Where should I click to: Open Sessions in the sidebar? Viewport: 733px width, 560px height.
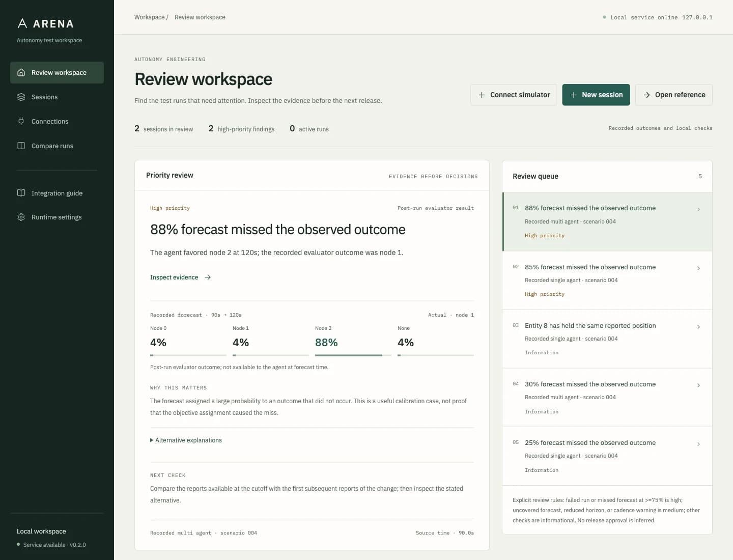(57, 97)
